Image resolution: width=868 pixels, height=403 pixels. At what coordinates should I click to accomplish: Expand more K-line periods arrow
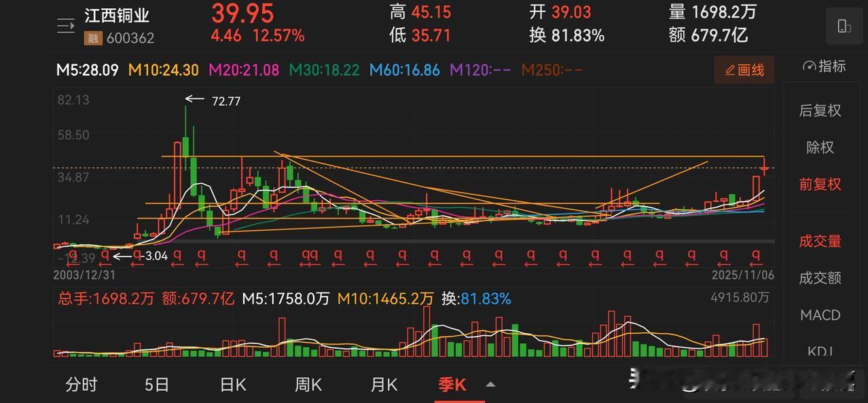pyautogui.click(x=490, y=385)
